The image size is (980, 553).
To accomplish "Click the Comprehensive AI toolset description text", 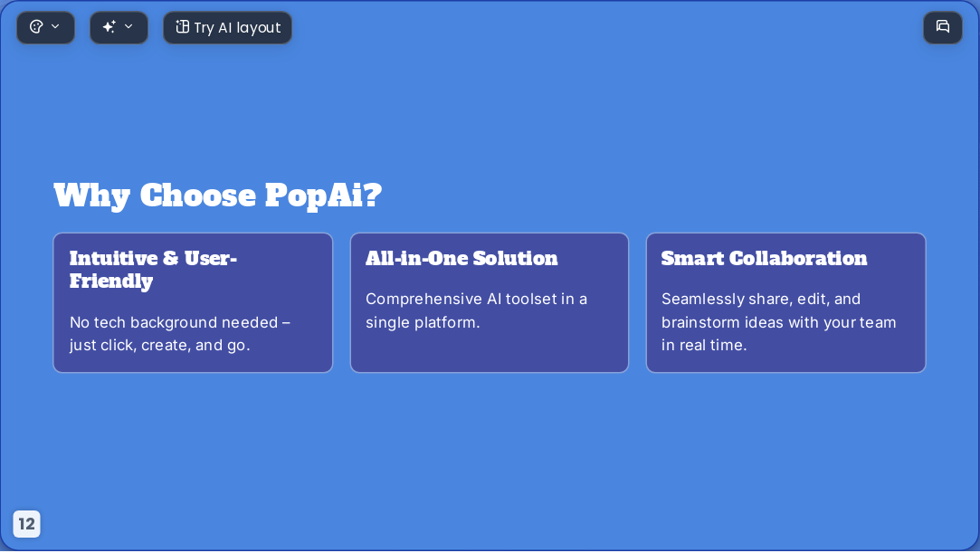I will (476, 310).
